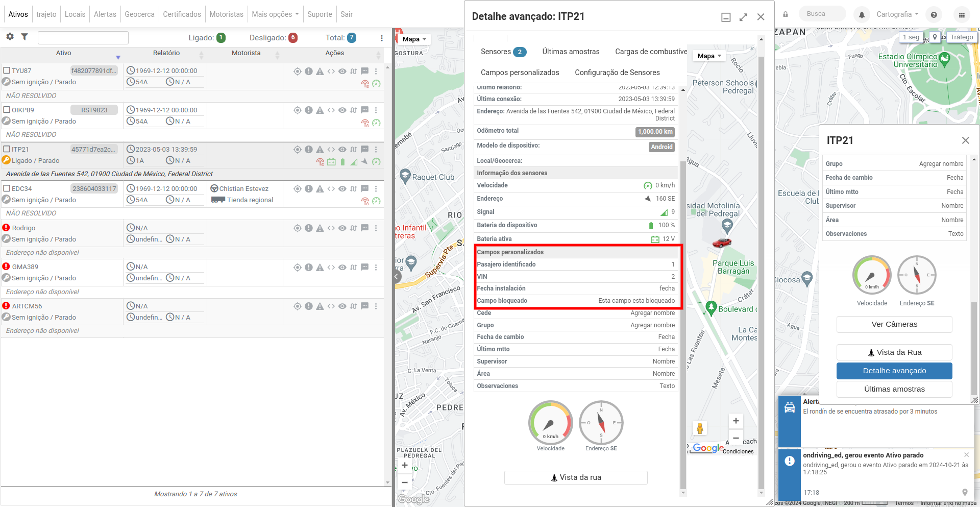
Task: Tick the TYU87 checkbox
Action: pyautogui.click(x=7, y=70)
